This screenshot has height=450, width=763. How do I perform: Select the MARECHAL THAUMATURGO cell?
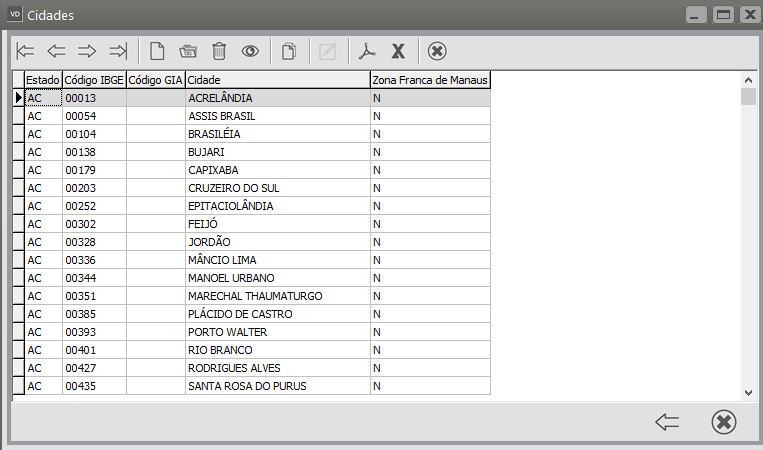coord(278,296)
